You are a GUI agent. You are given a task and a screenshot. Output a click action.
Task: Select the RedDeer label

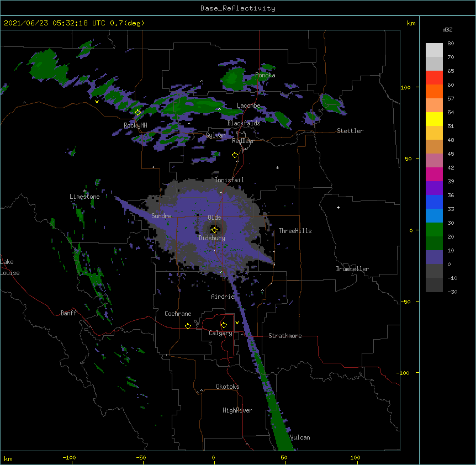(x=243, y=141)
